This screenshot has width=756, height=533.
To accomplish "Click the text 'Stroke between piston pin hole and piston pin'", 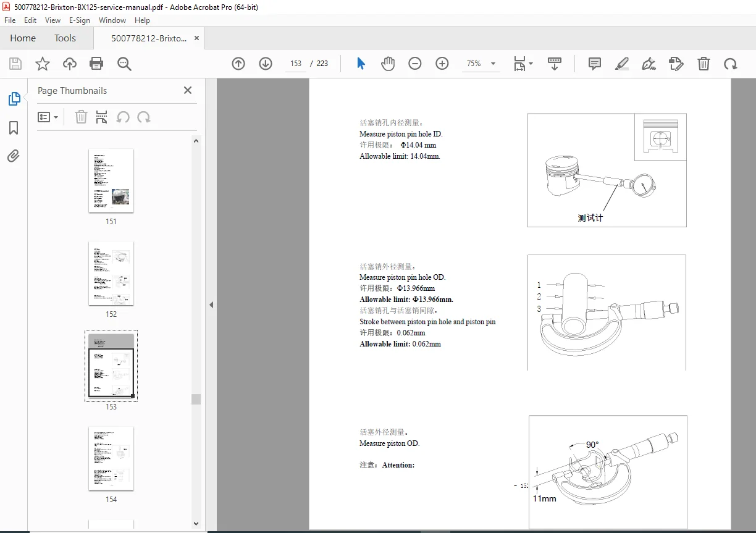I will pyautogui.click(x=427, y=322).
